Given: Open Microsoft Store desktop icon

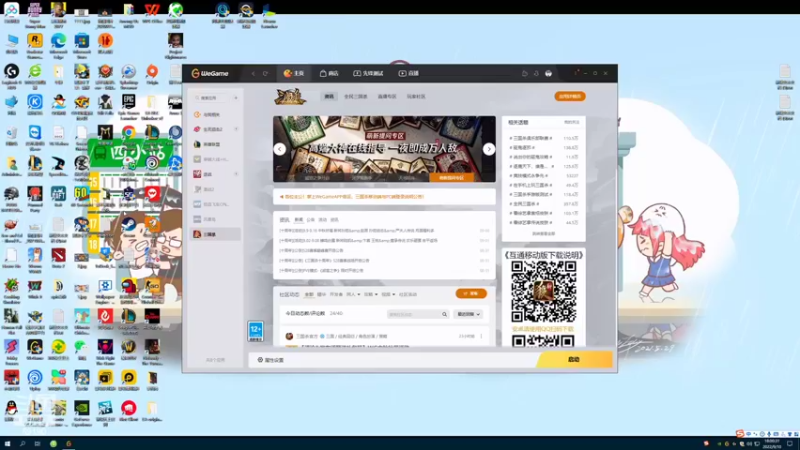Looking at the screenshot, I should tap(82, 44).
